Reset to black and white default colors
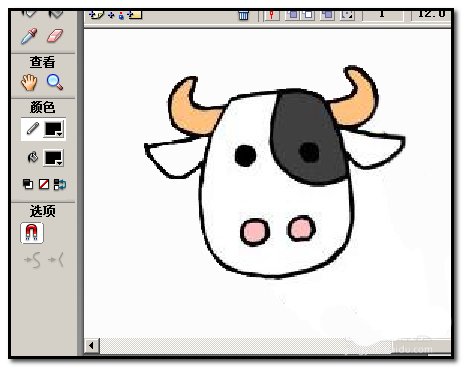Viewport: 462px width, 367px height. pyautogui.click(x=28, y=184)
